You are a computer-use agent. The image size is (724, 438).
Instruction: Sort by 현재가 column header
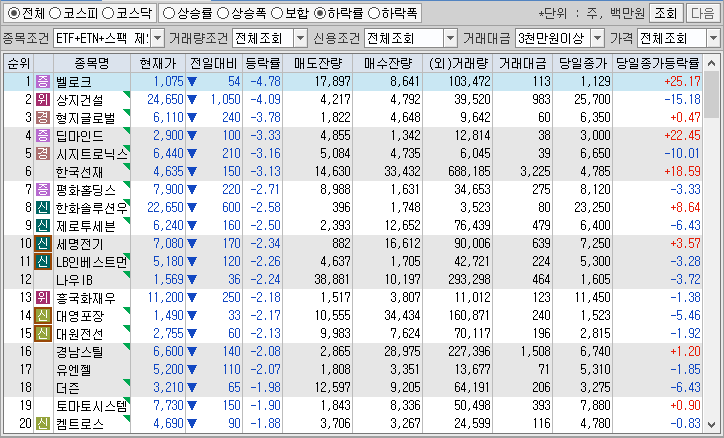[x=158, y=64]
